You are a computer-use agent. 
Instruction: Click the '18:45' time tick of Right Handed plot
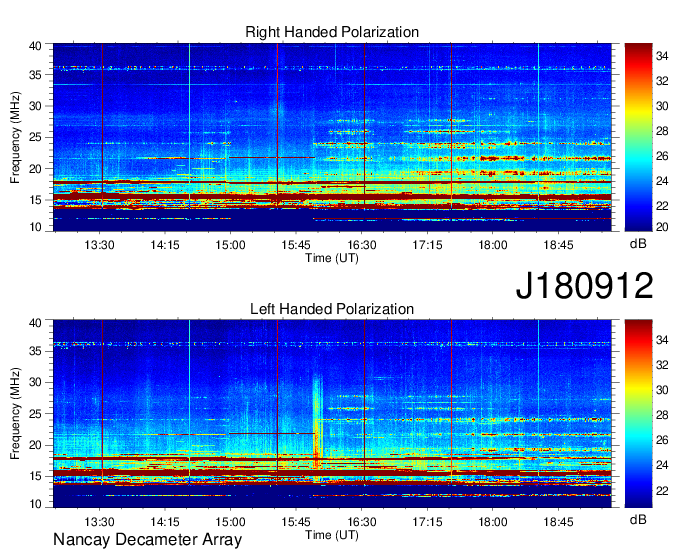(x=558, y=245)
